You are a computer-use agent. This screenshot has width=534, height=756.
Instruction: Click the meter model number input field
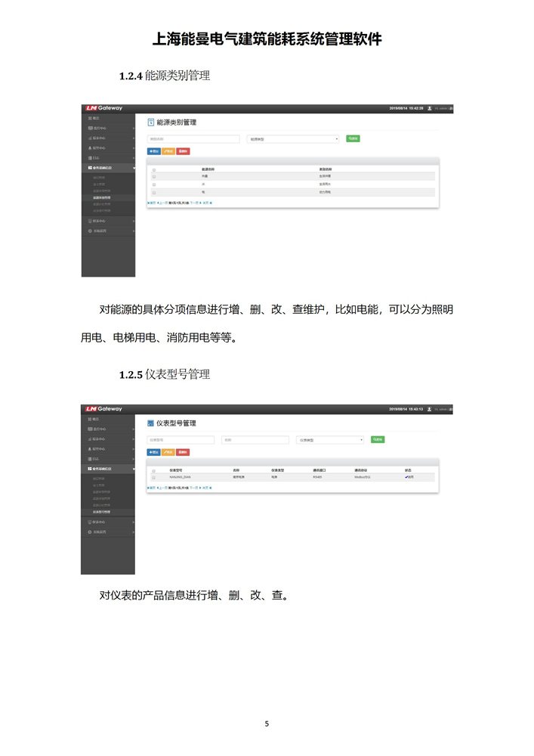pos(180,439)
